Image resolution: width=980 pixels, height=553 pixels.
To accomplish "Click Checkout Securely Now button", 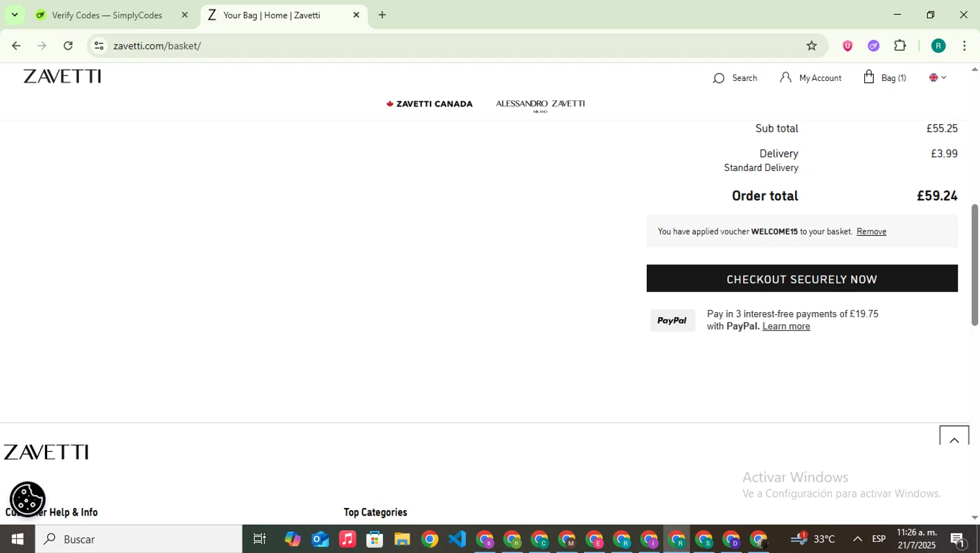I will pyautogui.click(x=802, y=279).
